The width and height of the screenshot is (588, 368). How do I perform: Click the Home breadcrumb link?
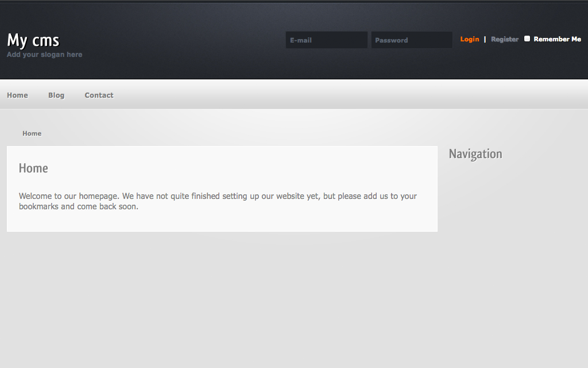click(x=32, y=133)
